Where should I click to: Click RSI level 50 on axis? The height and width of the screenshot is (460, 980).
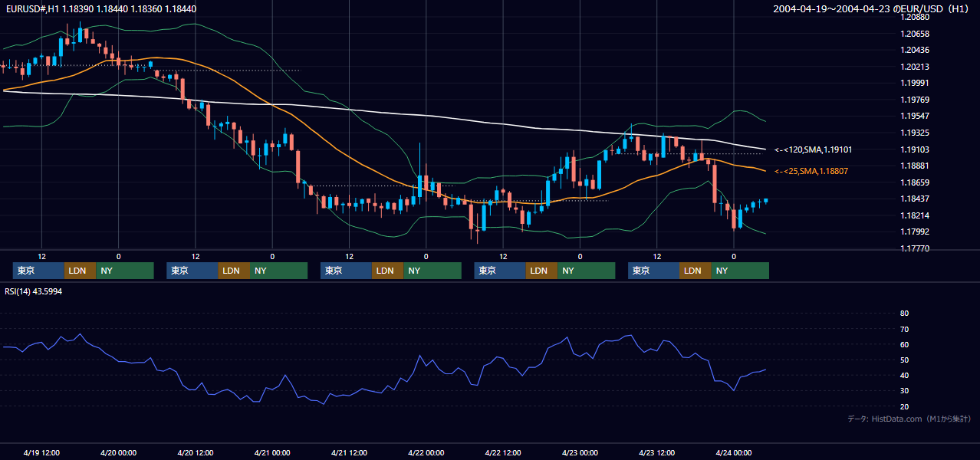click(904, 360)
